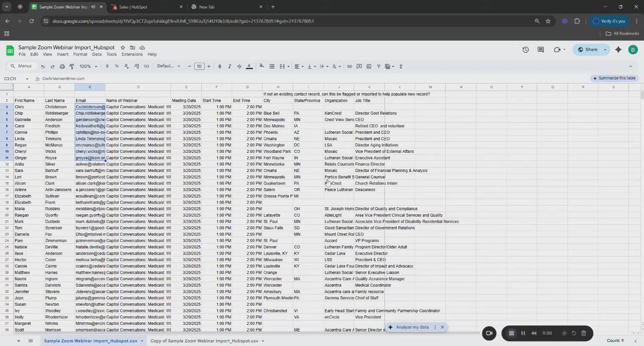Toggle bold formatting
This screenshot has width=644, height=346.
tap(220, 66)
